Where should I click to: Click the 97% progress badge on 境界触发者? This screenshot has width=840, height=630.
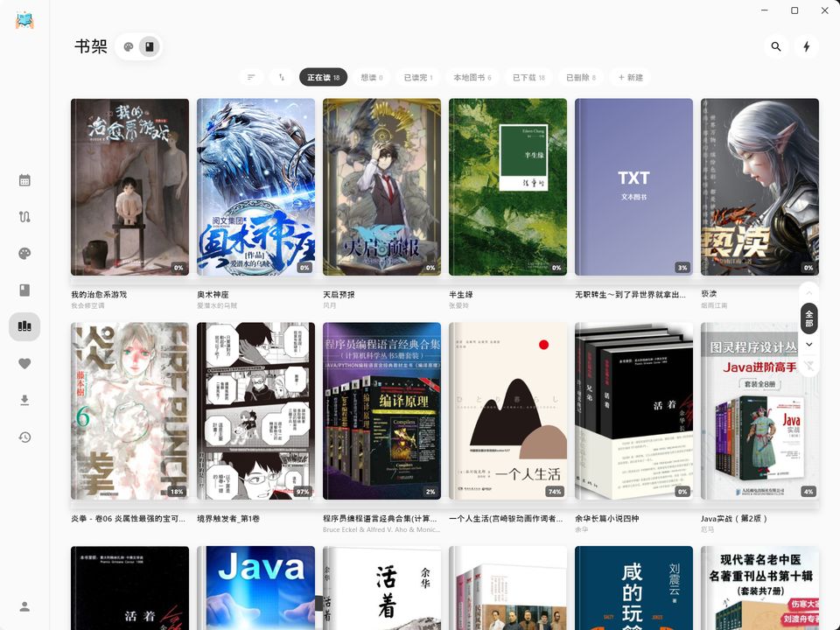coord(303,491)
